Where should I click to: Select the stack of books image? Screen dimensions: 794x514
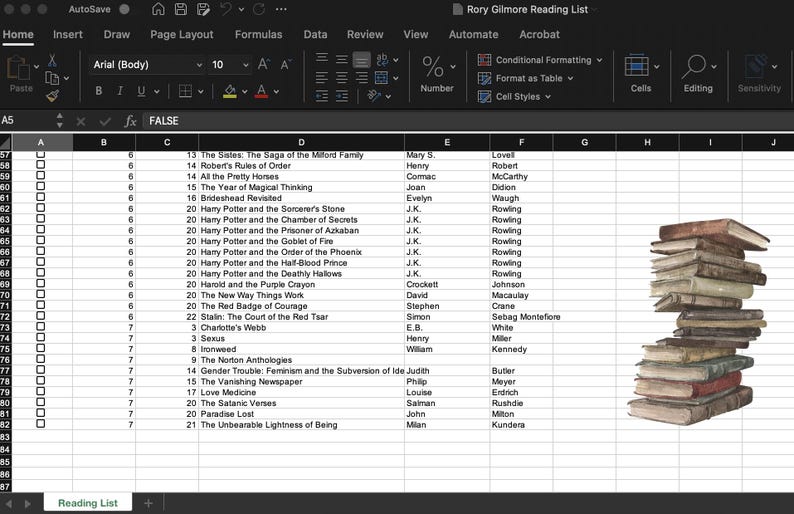698,322
